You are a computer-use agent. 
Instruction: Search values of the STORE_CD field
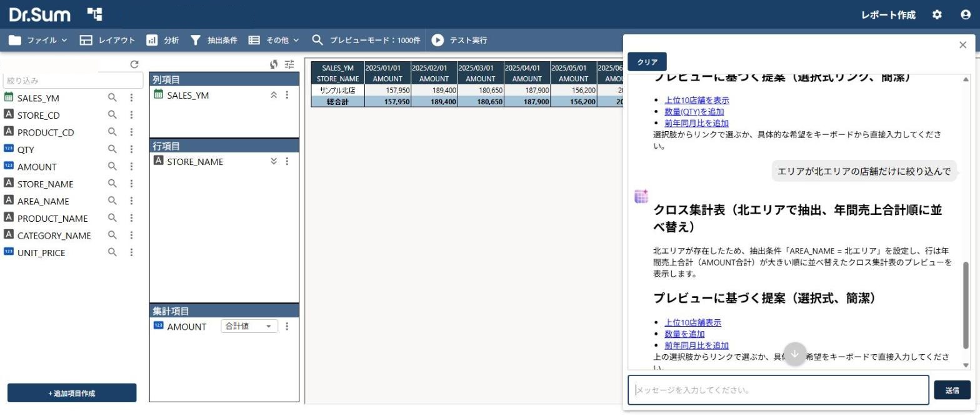(x=112, y=115)
